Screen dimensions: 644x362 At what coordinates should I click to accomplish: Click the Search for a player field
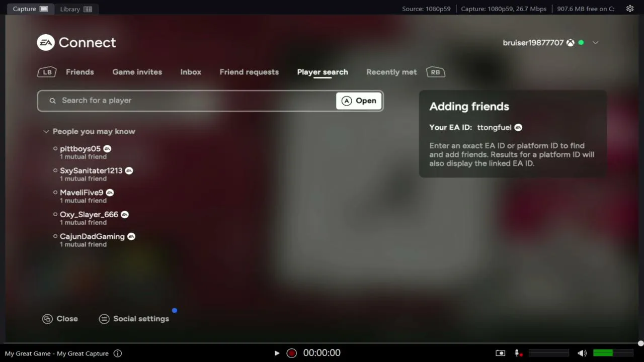[210, 101]
